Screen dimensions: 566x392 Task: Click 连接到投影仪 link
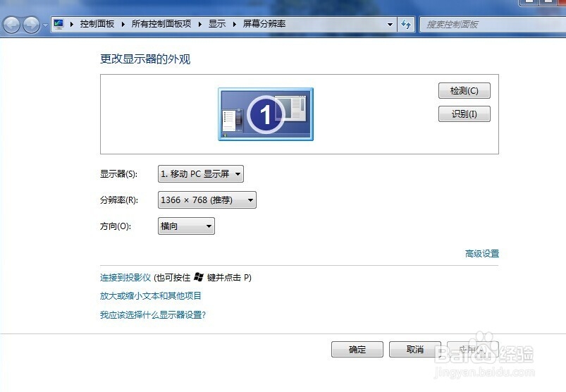tap(125, 278)
